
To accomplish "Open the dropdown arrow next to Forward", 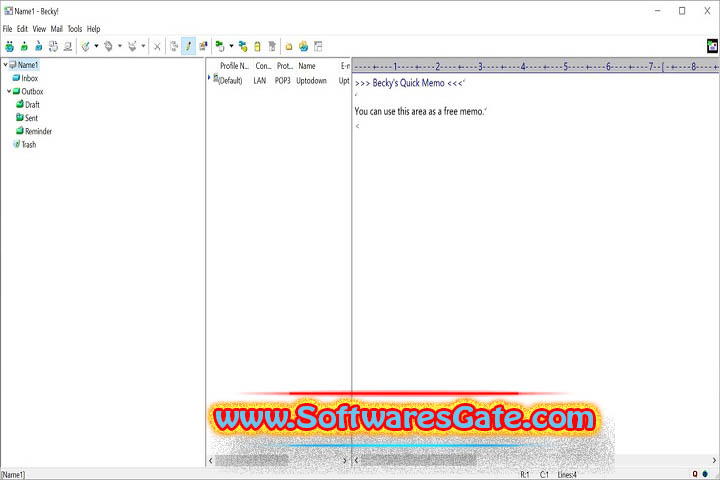I will tap(143, 46).
